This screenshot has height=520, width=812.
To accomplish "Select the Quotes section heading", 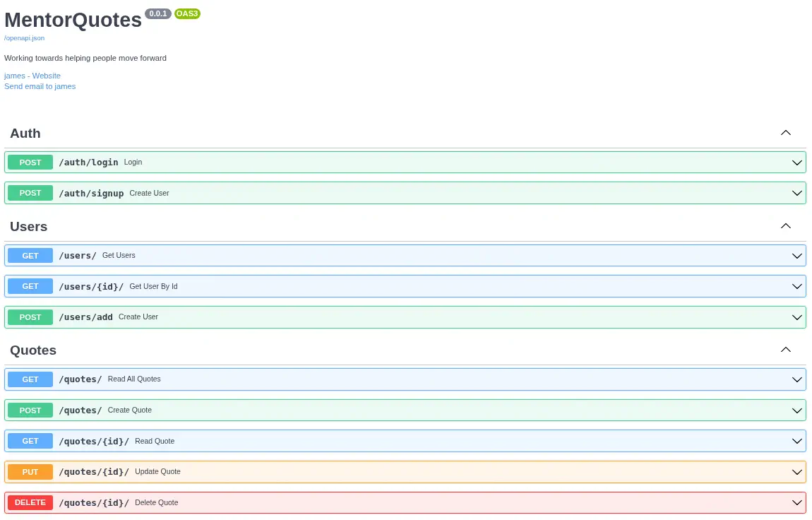I will coord(33,350).
